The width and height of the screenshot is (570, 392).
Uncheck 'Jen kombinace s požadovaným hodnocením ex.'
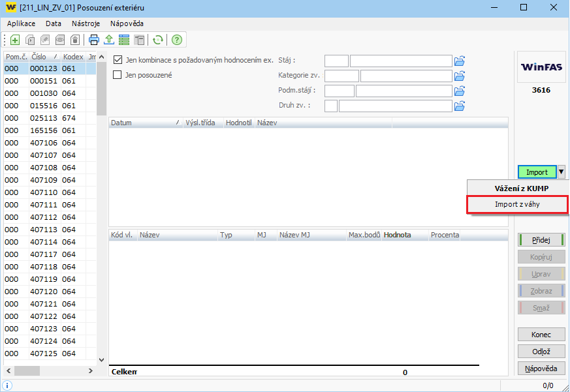point(118,60)
